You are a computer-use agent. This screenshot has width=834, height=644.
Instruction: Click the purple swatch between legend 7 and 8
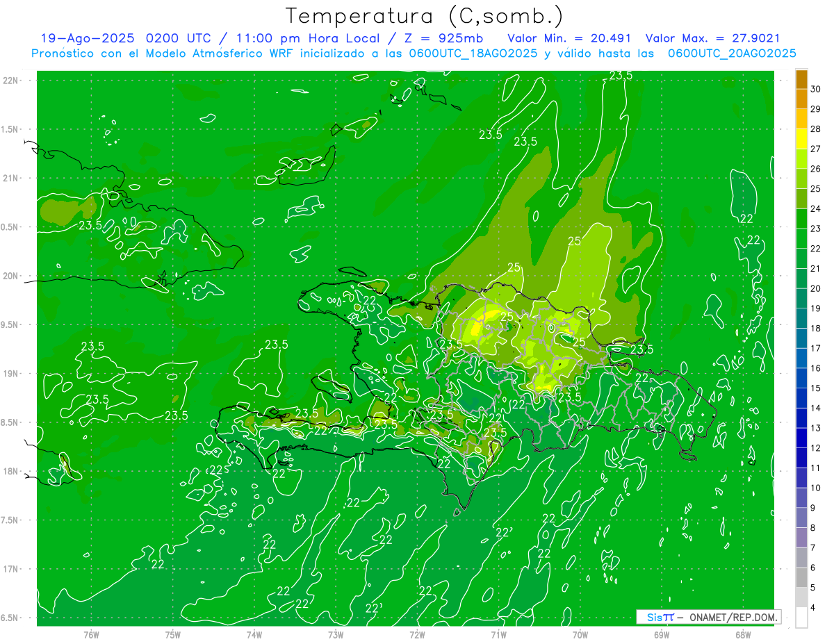[801, 538]
